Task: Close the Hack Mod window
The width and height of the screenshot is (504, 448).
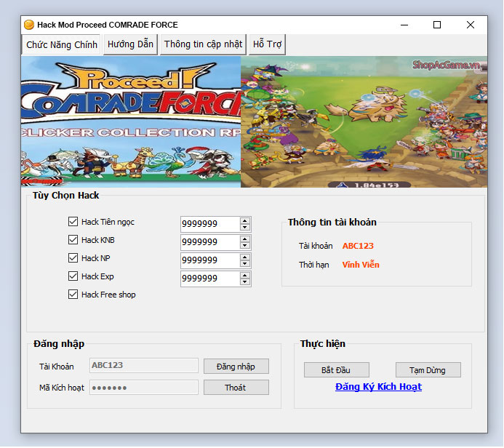Action: tap(471, 25)
